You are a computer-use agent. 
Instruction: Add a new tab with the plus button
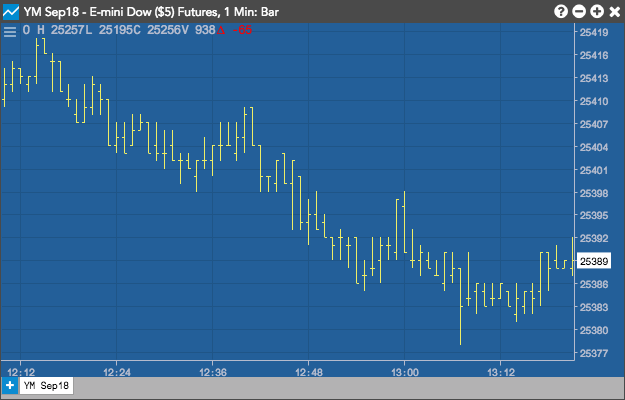click(10, 386)
